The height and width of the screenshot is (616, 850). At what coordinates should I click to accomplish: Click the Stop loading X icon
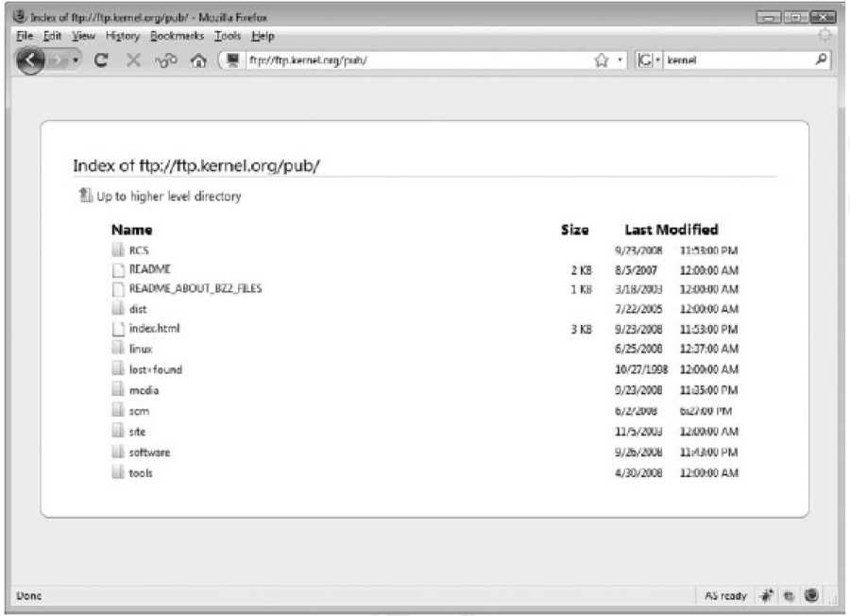(x=133, y=60)
